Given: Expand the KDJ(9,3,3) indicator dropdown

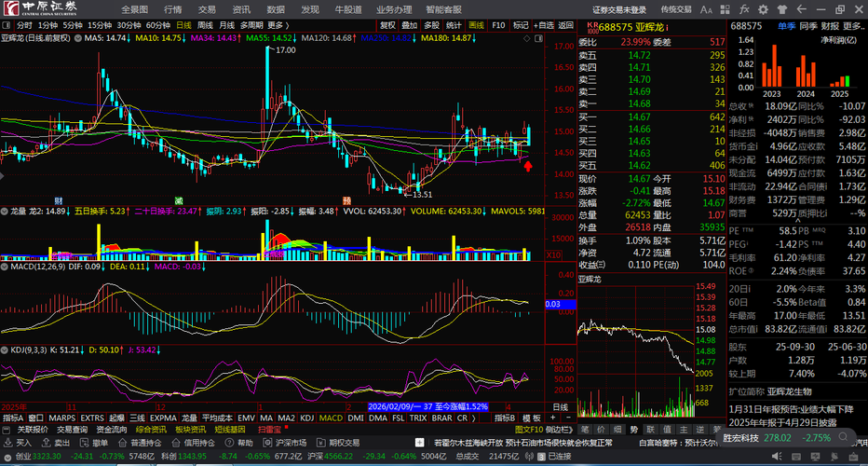Looking at the screenshot, I should 5,350.
